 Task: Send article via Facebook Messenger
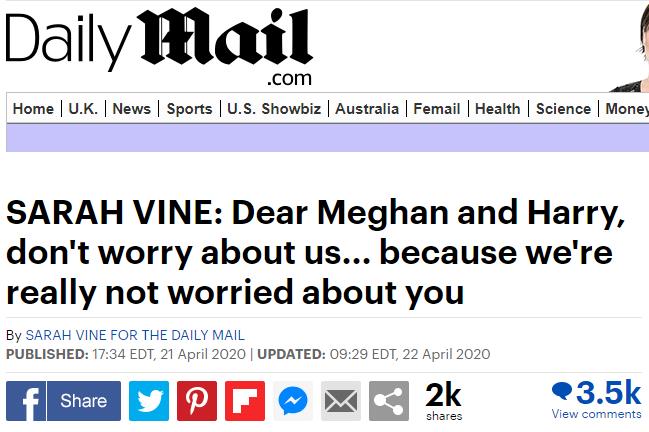293,401
